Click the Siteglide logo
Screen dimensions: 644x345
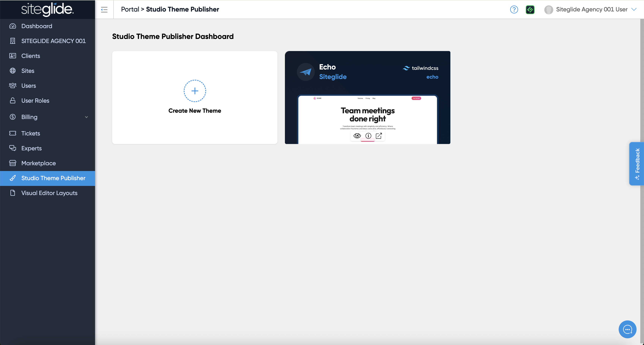pyautogui.click(x=47, y=9)
